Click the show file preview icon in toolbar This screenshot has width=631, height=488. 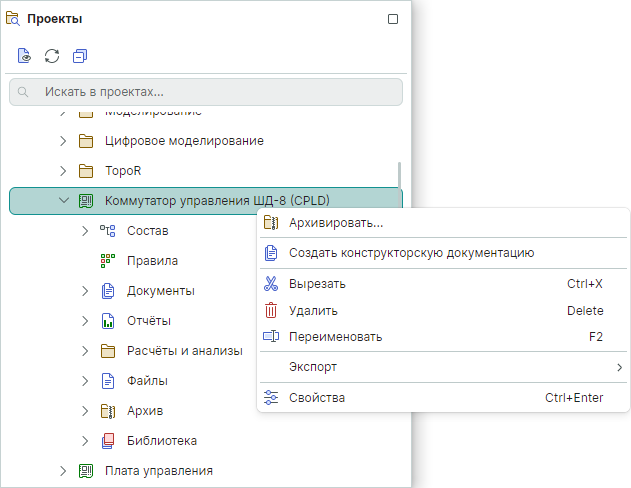tap(25, 56)
